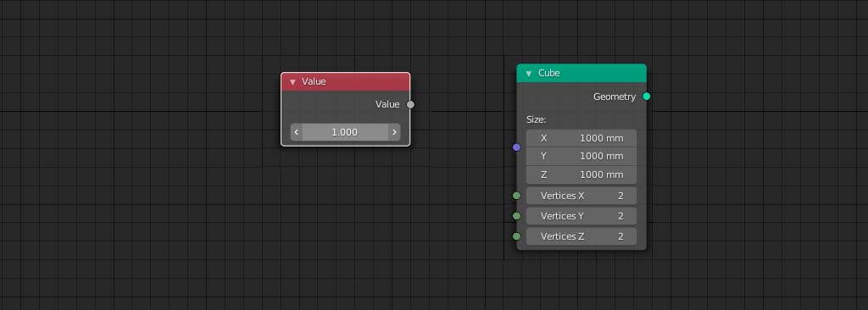Click the Size Y 1000 mm field
Image resolution: width=868 pixels, height=310 pixels.
[x=581, y=156]
